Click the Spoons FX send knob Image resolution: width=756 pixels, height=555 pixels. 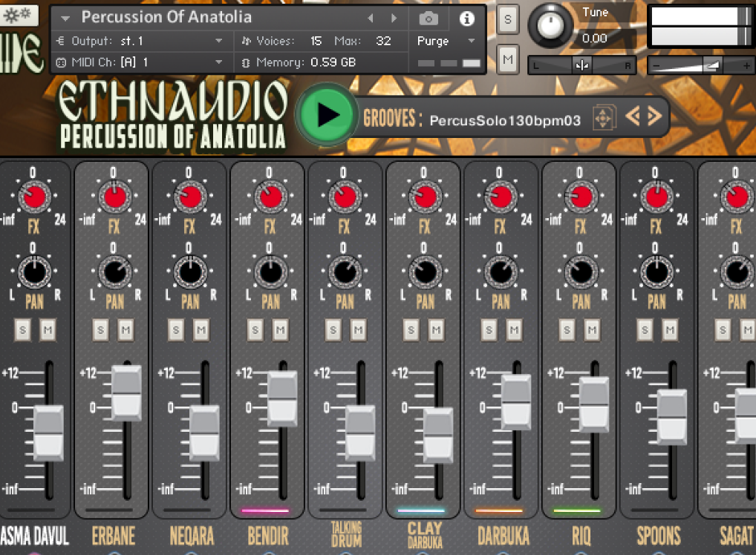pyautogui.click(x=656, y=197)
